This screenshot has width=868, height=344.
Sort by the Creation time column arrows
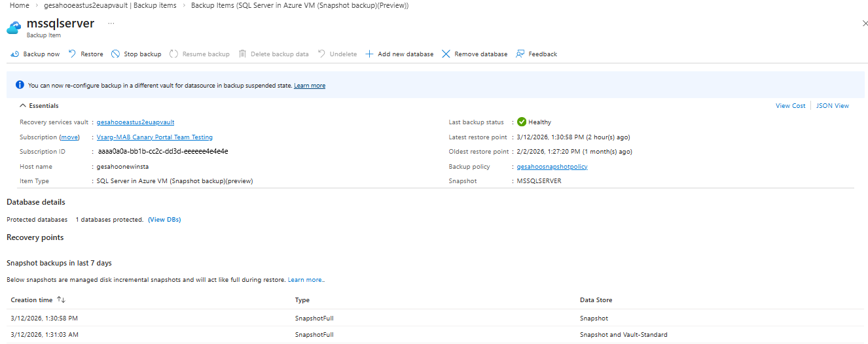(x=62, y=300)
